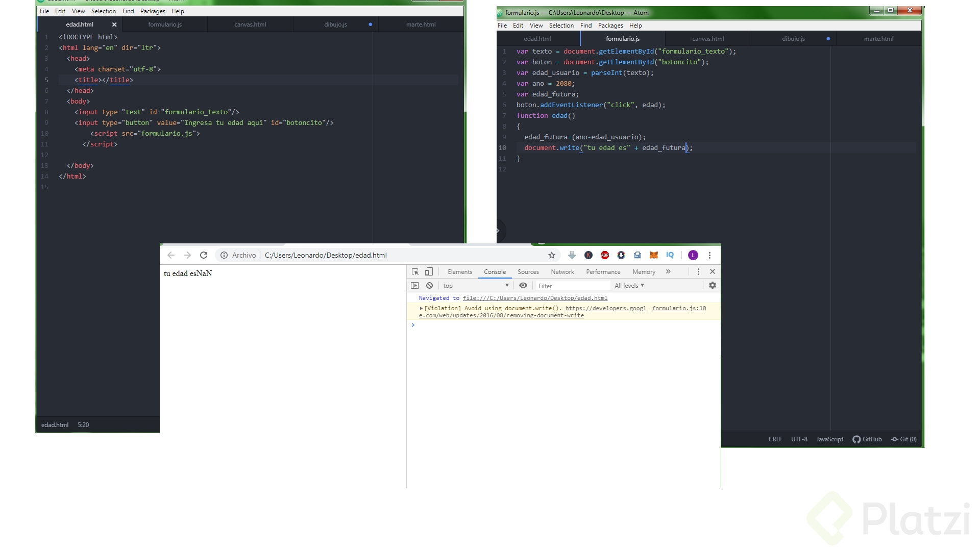Click the browser address bar URL

pyautogui.click(x=326, y=255)
